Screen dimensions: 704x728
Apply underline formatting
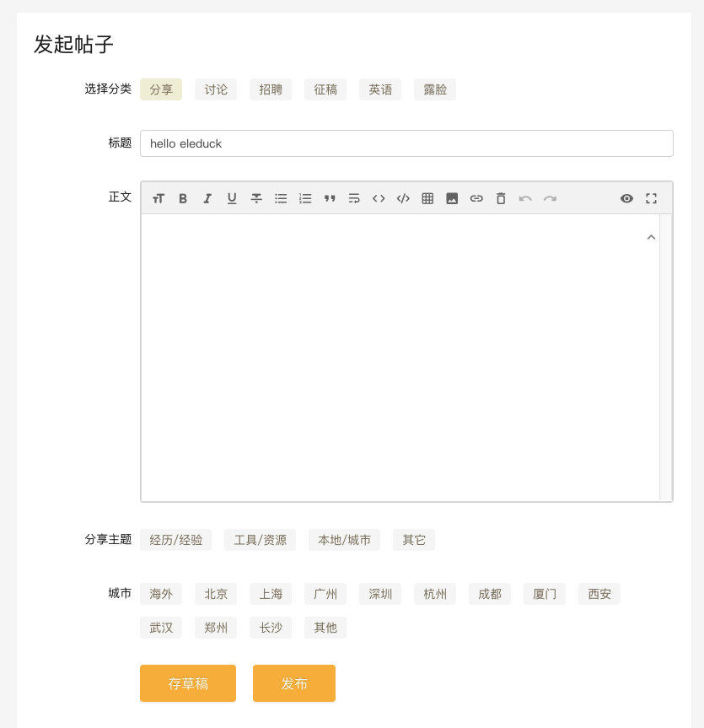232,199
